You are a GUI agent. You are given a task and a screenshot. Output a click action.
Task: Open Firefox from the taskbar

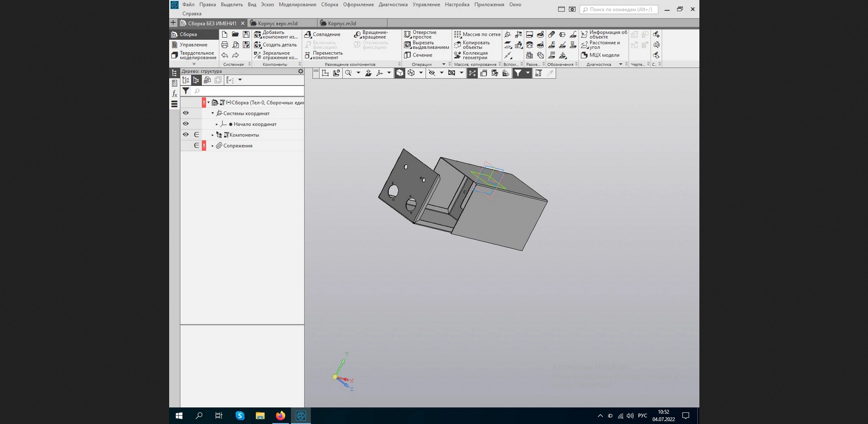tap(280, 415)
